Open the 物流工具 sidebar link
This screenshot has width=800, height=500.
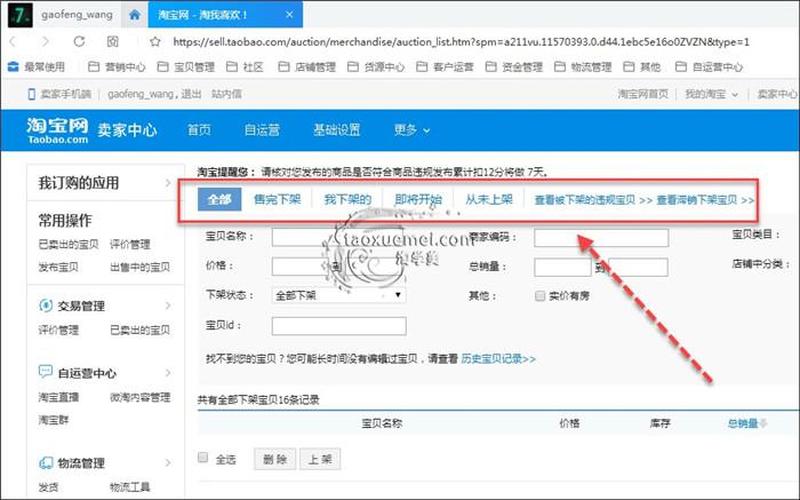(130, 487)
